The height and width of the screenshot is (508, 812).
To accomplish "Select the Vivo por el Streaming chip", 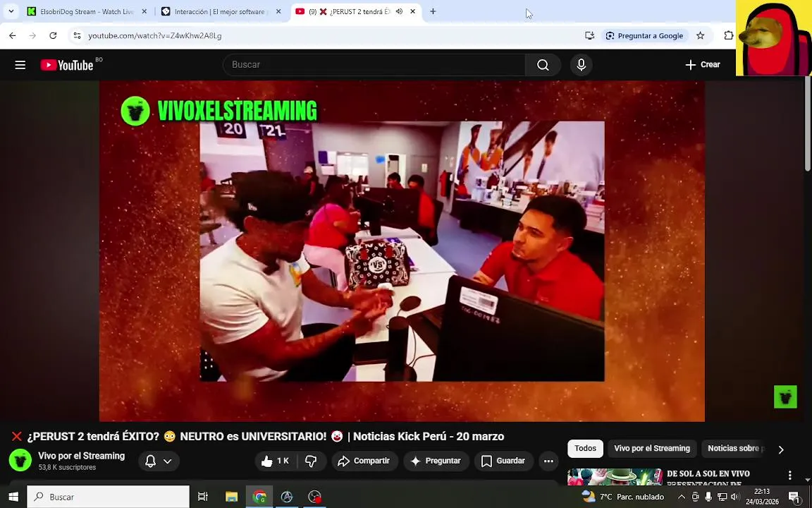I will tap(652, 449).
